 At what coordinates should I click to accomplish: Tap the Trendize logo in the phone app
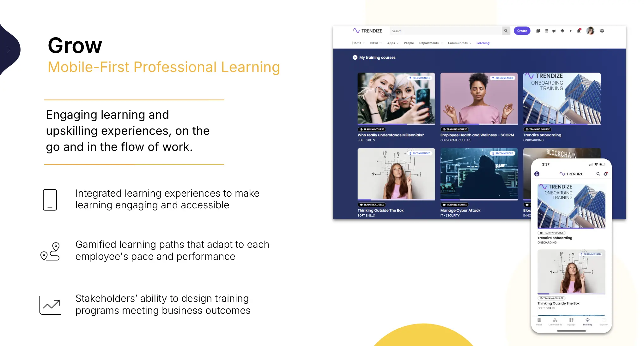[571, 174]
